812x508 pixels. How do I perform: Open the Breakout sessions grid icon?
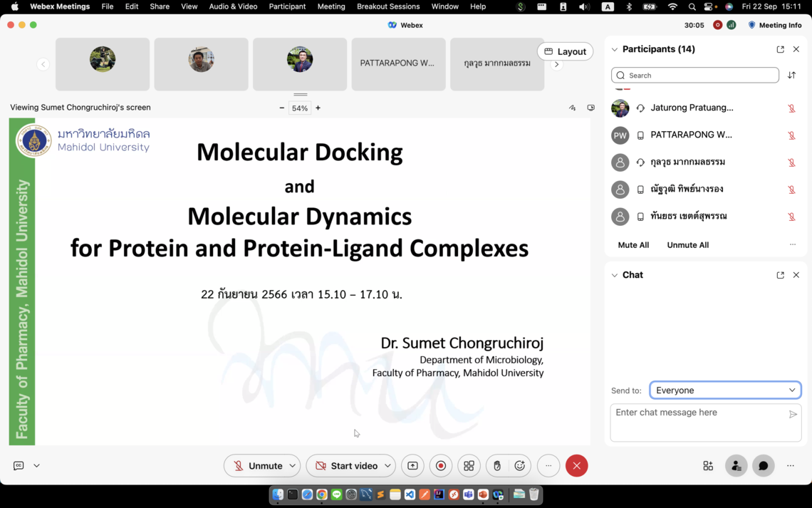coord(469,466)
